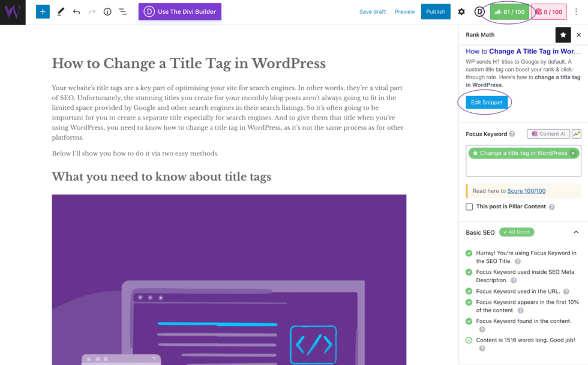Remove the Change a title tag keyword
The width and height of the screenshot is (588, 365).
573,153
